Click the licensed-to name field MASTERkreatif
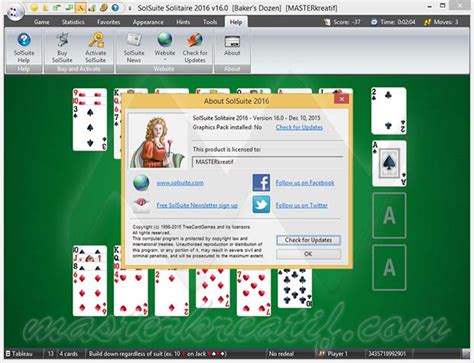Viewport: 474px width, 363px height. (x=268, y=162)
